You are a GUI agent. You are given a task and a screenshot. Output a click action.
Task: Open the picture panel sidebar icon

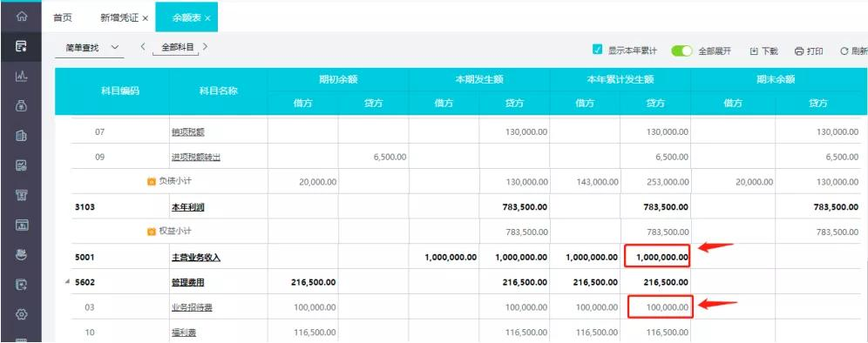tap(21, 225)
